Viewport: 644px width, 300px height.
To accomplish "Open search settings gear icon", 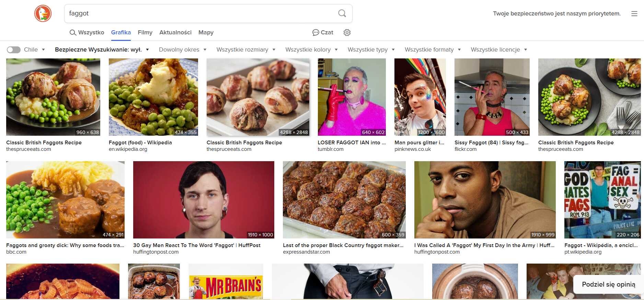I will click(x=347, y=32).
